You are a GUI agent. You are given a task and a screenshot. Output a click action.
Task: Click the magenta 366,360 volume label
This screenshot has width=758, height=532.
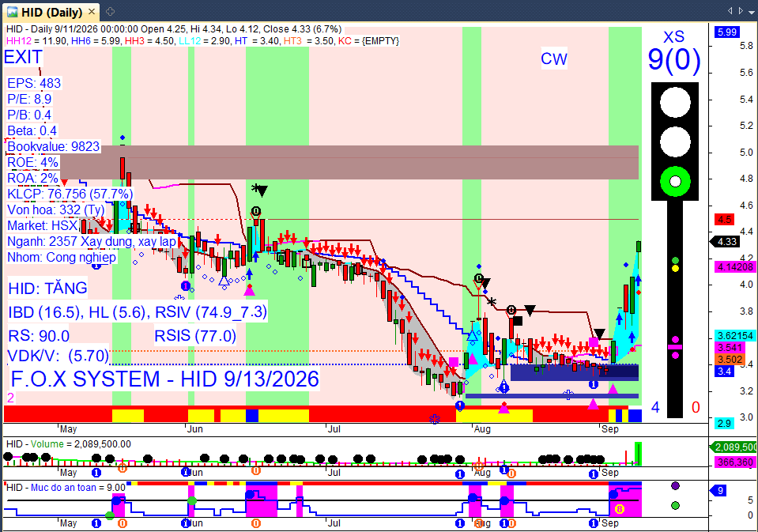click(735, 462)
